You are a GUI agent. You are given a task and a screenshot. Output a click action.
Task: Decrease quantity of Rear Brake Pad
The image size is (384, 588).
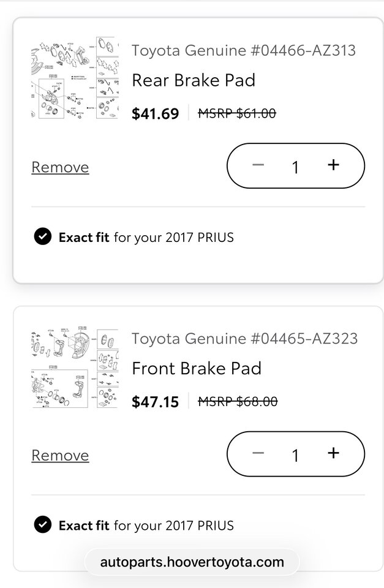click(x=258, y=165)
